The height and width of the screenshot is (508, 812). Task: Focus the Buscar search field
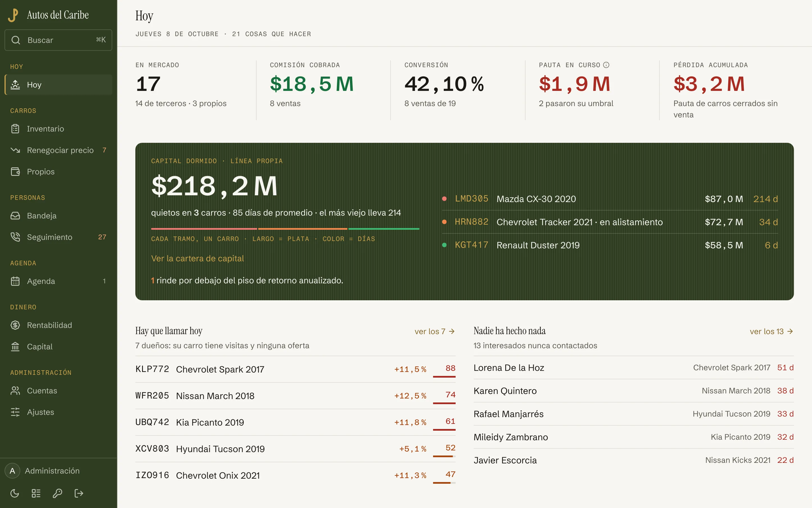click(58, 40)
